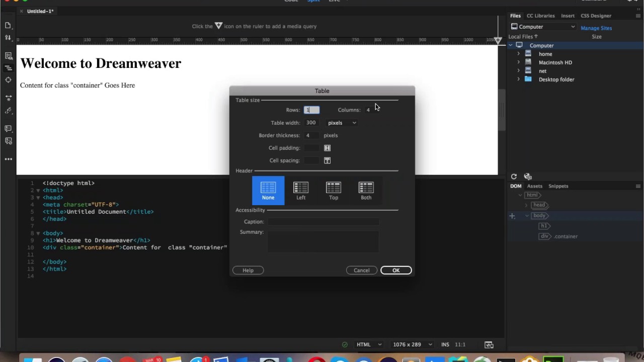Image resolution: width=644 pixels, height=362 pixels.
Task: Switch to the Files tab
Action: pyautogui.click(x=515, y=16)
